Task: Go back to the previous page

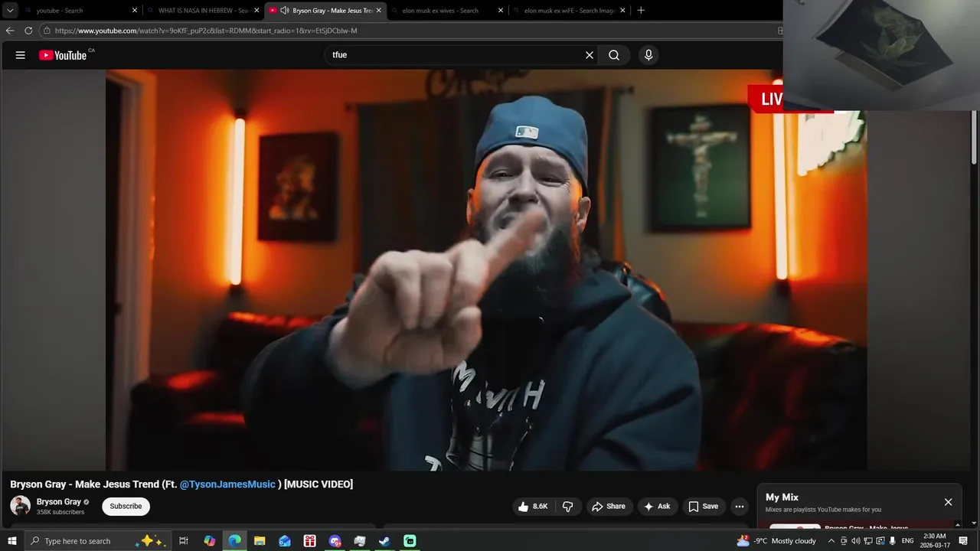Action: (x=10, y=31)
